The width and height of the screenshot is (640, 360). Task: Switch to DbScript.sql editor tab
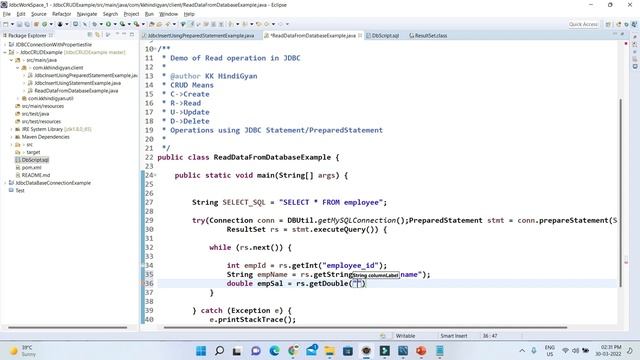coord(383,36)
